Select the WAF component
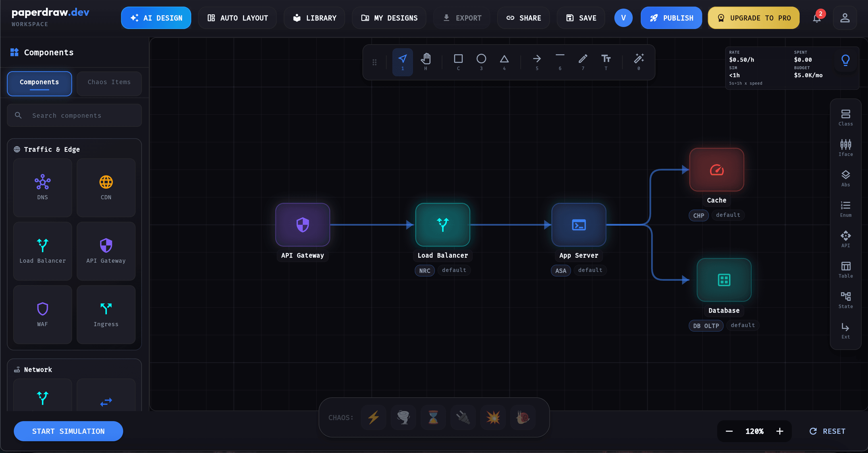Viewport: 868px width, 453px height. point(42,315)
